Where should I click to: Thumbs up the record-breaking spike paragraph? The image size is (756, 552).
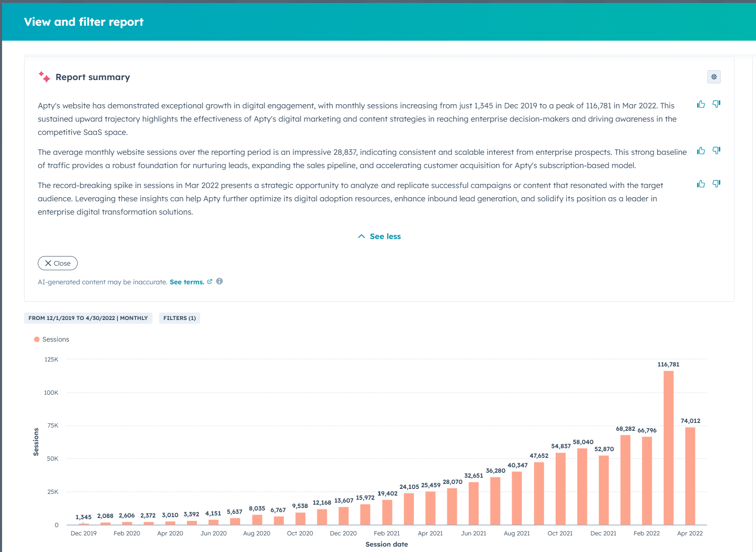pos(701,184)
